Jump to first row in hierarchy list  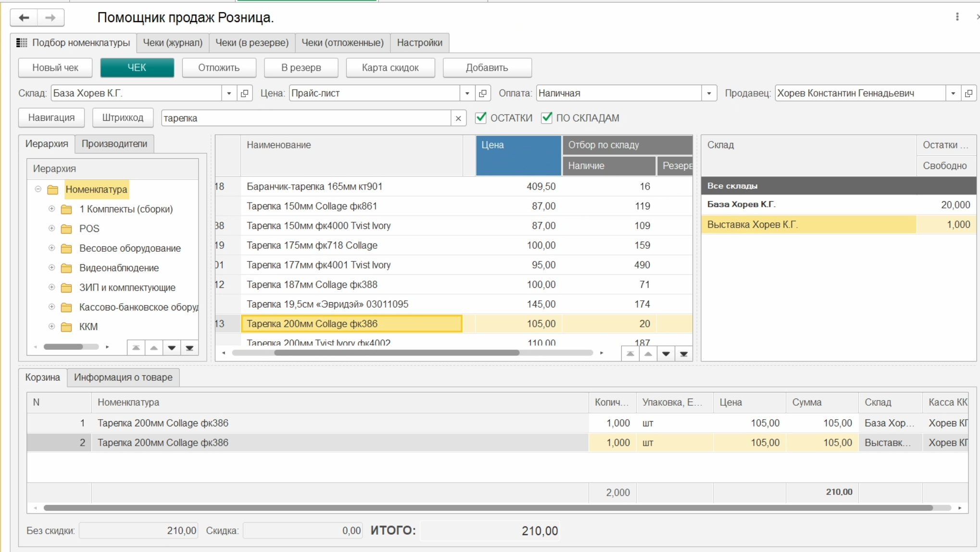(x=136, y=348)
